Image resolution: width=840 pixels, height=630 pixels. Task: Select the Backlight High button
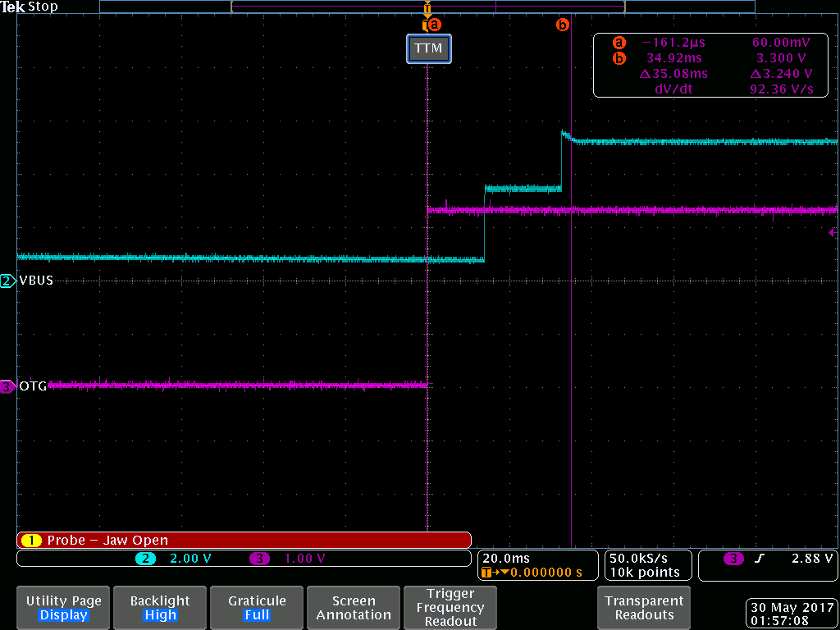160,608
